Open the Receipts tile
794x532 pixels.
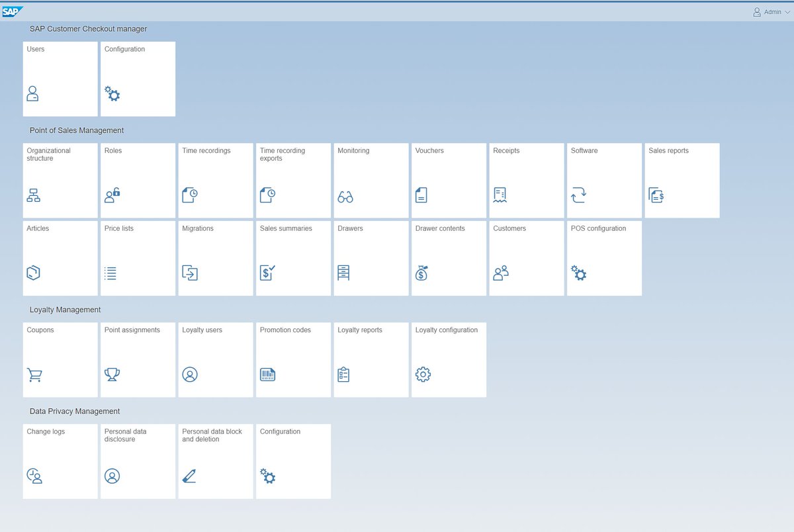pyautogui.click(x=527, y=181)
